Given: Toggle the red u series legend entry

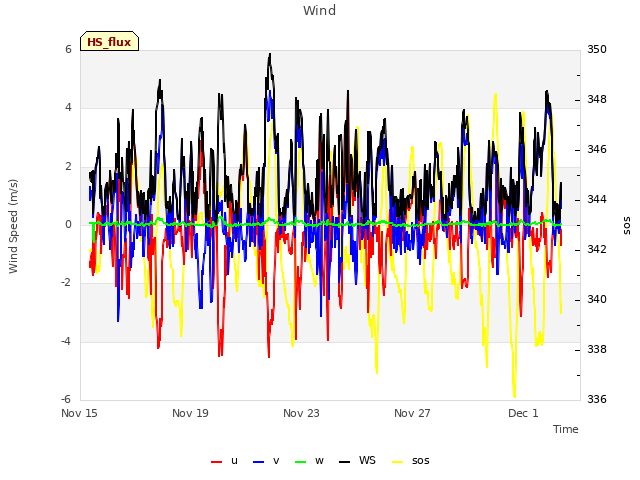Looking at the screenshot, I should [x=224, y=461].
